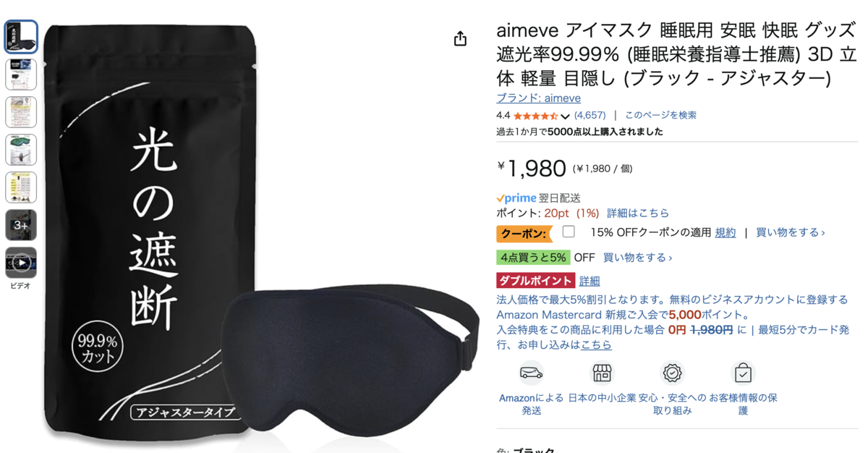Click このページを検索 link
Screen dimensions: 868x453
point(660,115)
